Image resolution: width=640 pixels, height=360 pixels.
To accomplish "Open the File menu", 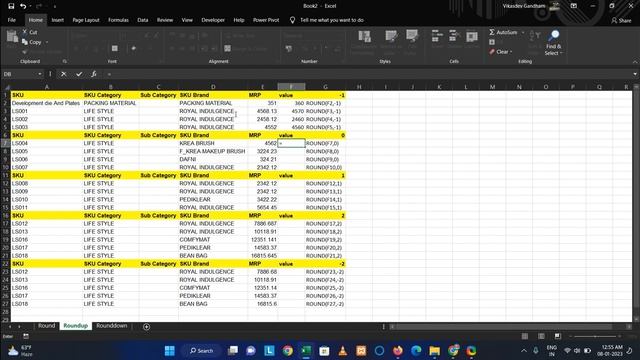I will 11,20.
